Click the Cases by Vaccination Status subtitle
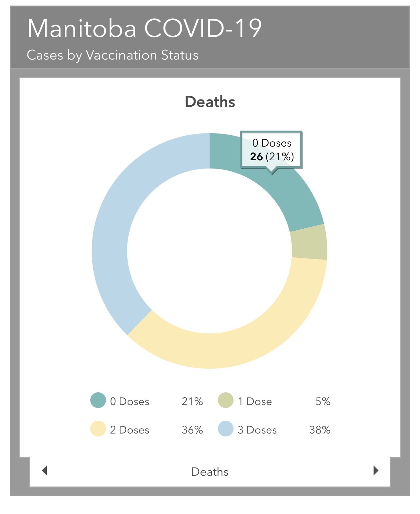The image size is (420, 514). [x=113, y=55]
